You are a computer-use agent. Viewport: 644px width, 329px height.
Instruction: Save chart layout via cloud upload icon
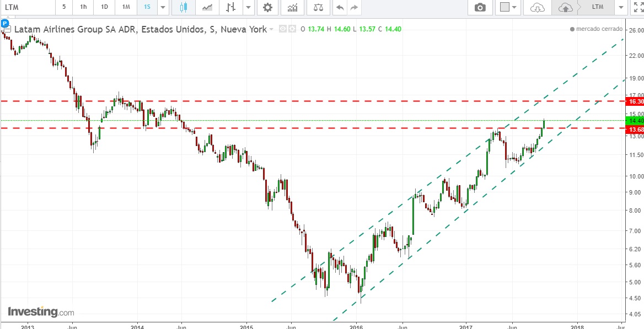pos(566,7)
